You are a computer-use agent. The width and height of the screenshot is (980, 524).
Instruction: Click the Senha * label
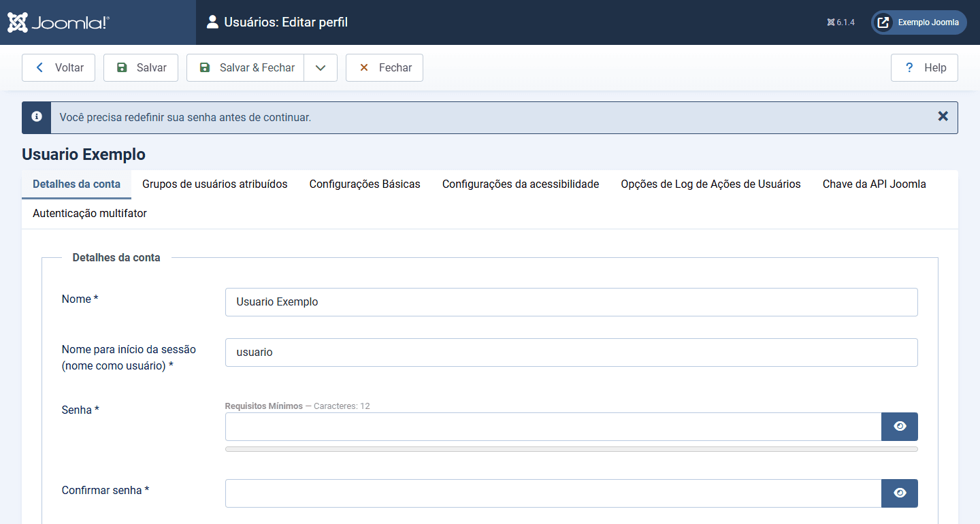[x=80, y=410]
